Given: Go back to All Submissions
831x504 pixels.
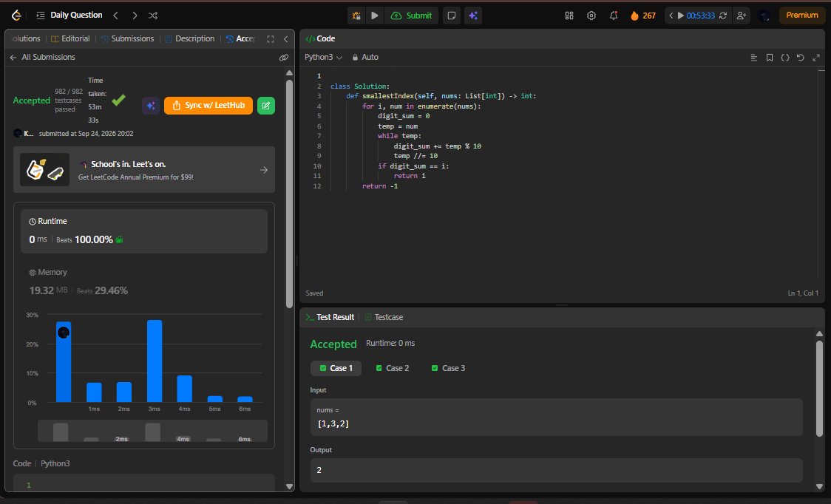Looking at the screenshot, I should pos(42,57).
